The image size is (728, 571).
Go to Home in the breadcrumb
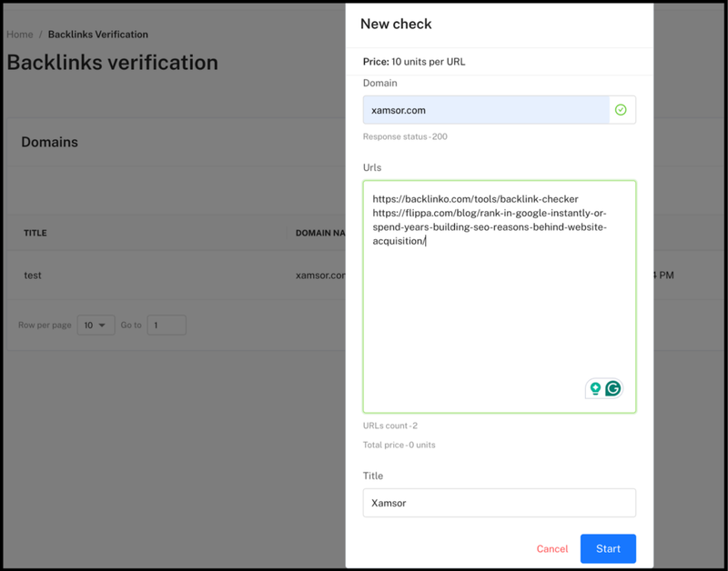tap(19, 35)
